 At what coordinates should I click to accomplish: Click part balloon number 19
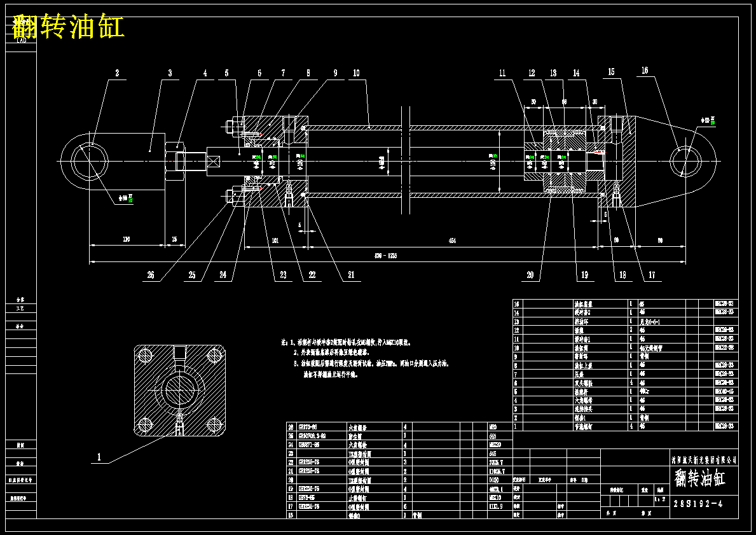(x=584, y=275)
